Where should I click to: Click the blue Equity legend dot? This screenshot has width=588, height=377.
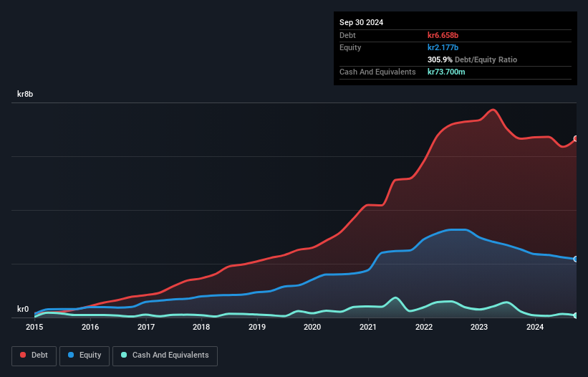pos(71,355)
